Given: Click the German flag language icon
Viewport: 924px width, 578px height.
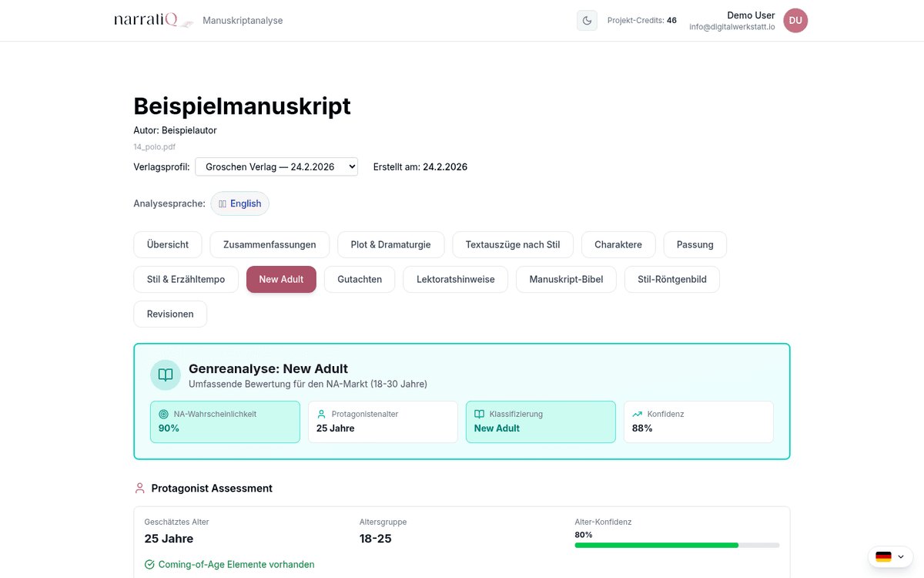Looking at the screenshot, I should [882, 556].
